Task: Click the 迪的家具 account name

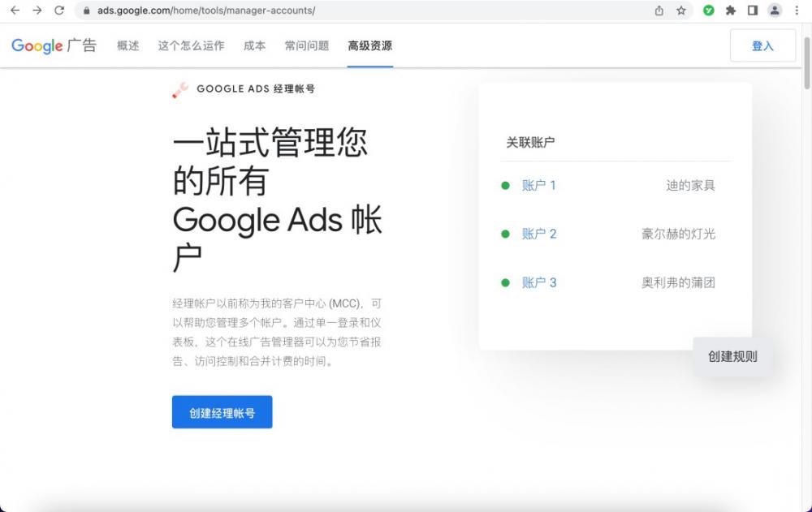Action: coord(690,185)
